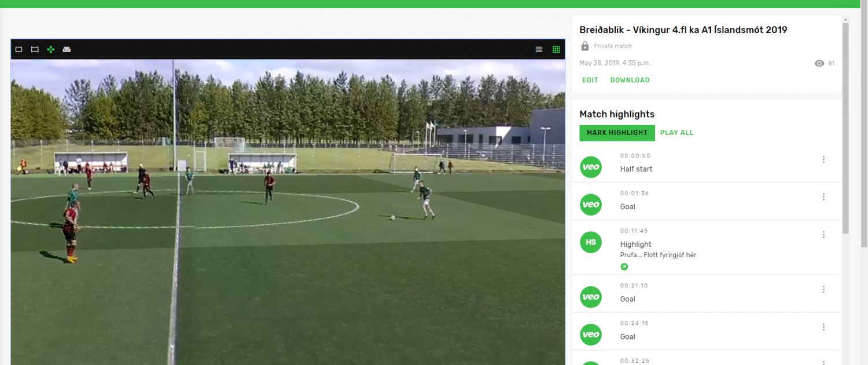Click DOWNLOAD match link

(630, 80)
